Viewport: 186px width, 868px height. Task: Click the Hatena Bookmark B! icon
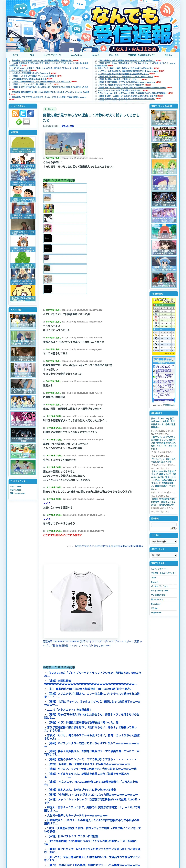[30, 114]
